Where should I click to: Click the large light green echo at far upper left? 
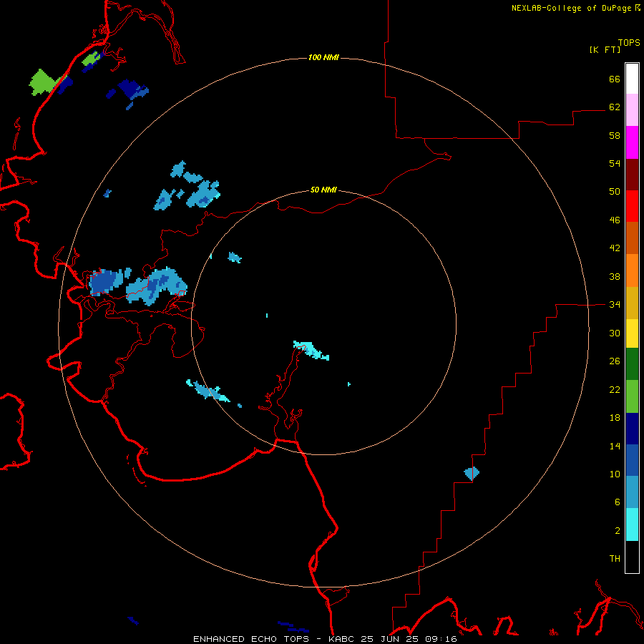click(44, 82)
